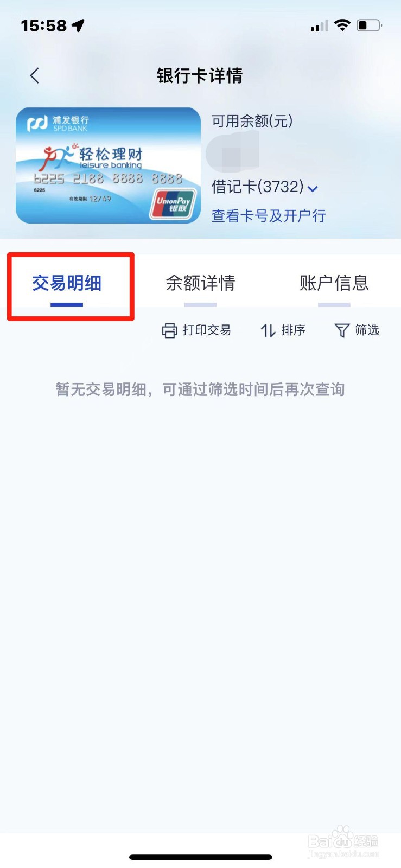
Task: Select the 借记卡(3732) card selector
Action: click(264, 187)
